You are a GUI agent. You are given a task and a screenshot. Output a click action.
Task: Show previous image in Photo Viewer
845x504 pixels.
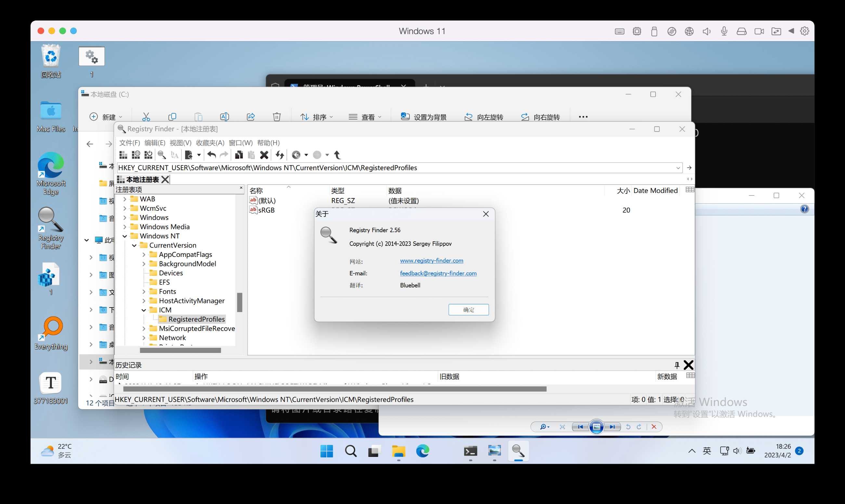pos(580,427)
